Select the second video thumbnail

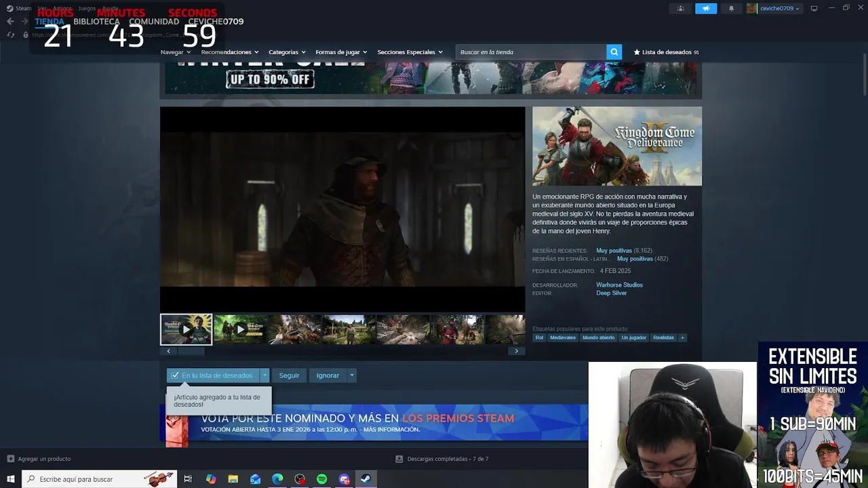[x=241, y=329]
